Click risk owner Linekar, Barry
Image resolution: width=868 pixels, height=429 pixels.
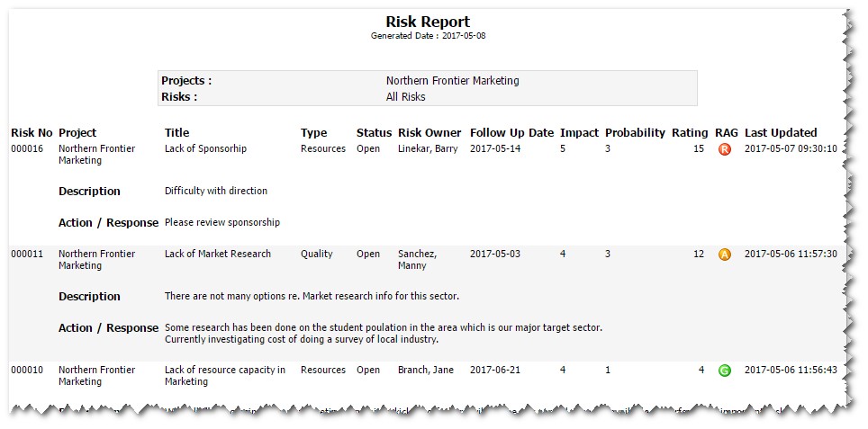click(428, 148)
